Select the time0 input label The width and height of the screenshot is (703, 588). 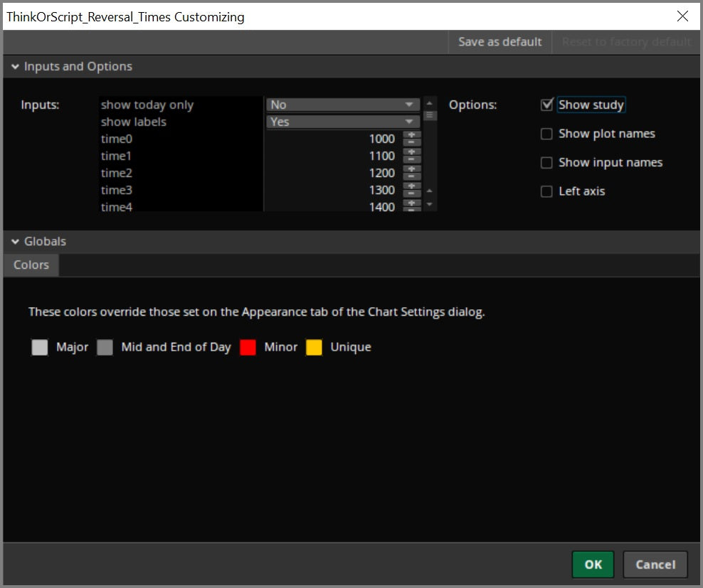coord(117,139)
